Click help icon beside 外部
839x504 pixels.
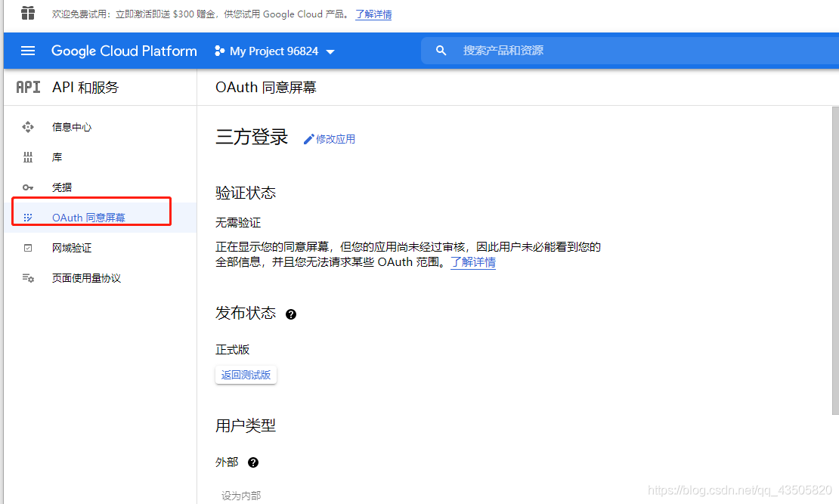click(x=253, y=462)
